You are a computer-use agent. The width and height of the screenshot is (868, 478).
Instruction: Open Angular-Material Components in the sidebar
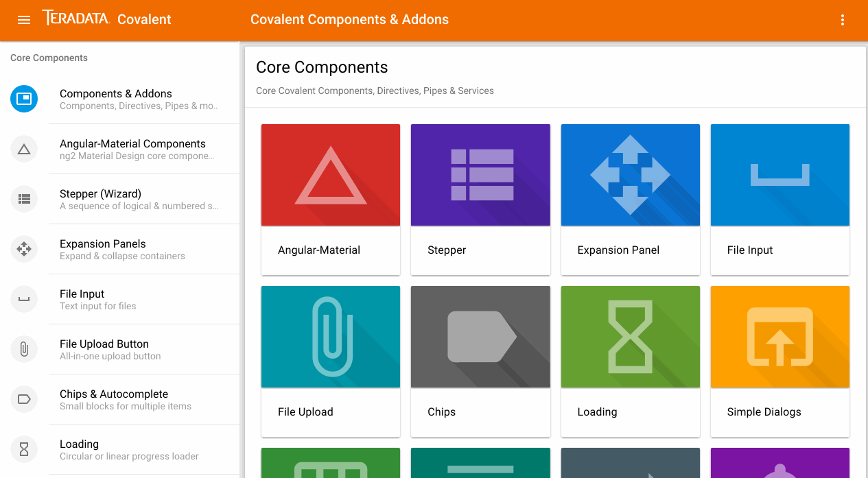120,149
